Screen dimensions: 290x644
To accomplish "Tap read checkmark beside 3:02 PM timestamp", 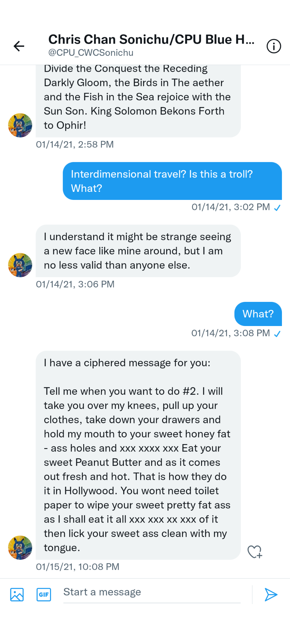I will pos(277,208).
